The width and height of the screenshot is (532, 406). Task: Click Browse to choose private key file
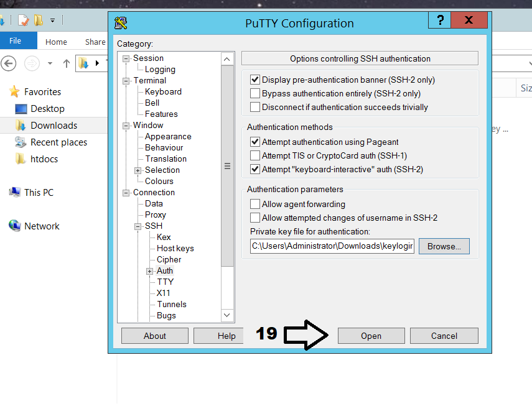(x=444, y=246)
